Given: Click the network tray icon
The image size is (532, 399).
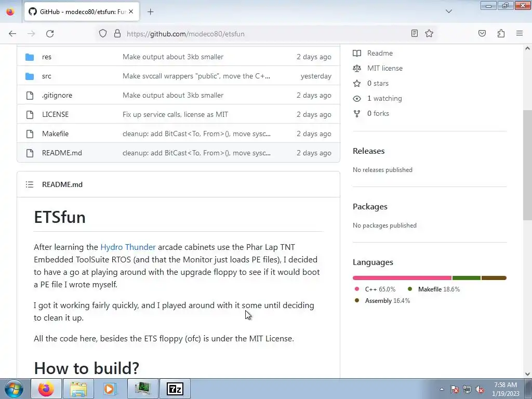Looking at the screenshot, I should pyautogui.click(x=467, y=390).
